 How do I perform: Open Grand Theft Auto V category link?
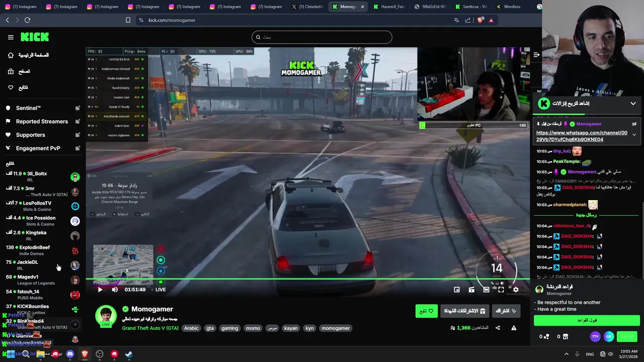pos(150,328)
